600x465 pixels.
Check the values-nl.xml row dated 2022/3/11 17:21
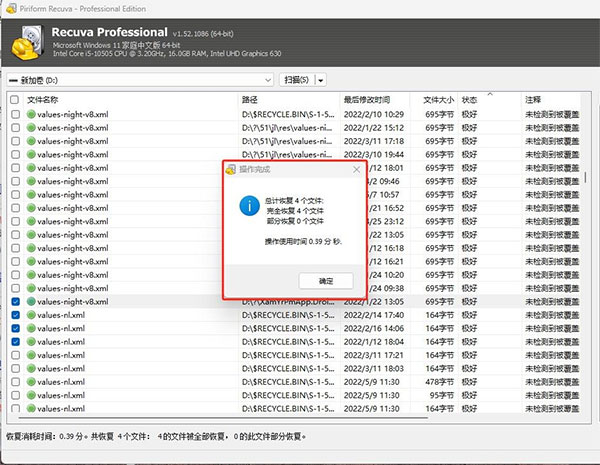click(15, 355)
